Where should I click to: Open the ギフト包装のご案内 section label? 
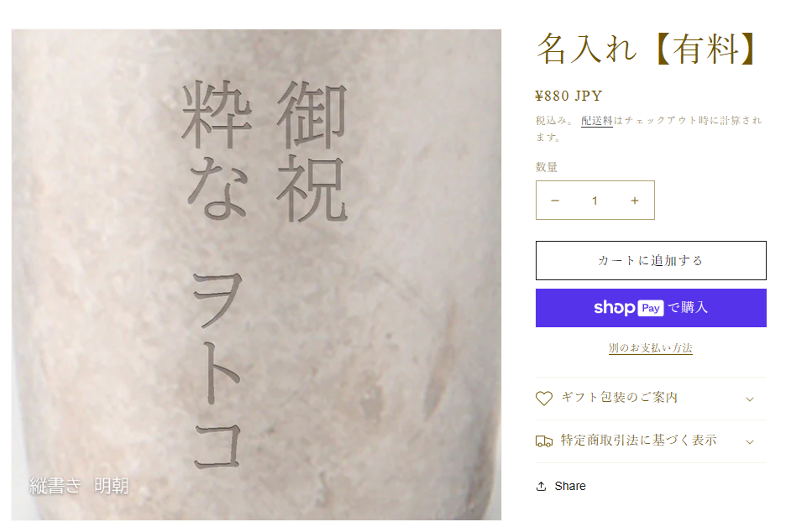[620, 398]
